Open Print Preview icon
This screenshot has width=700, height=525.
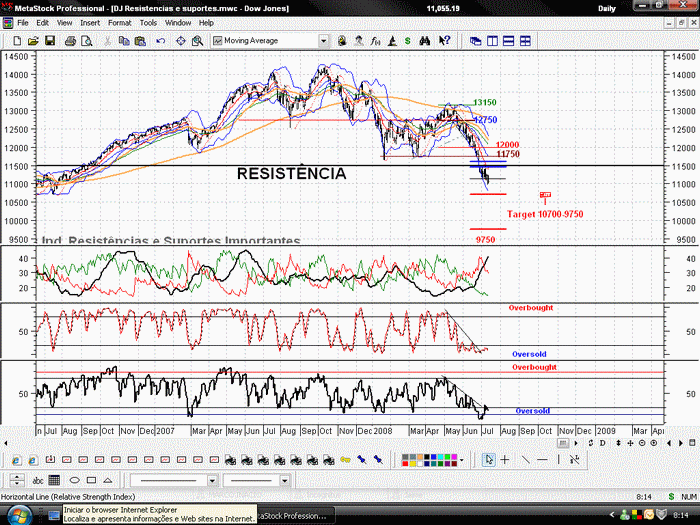pyautogui.click(x=87, y=41)
